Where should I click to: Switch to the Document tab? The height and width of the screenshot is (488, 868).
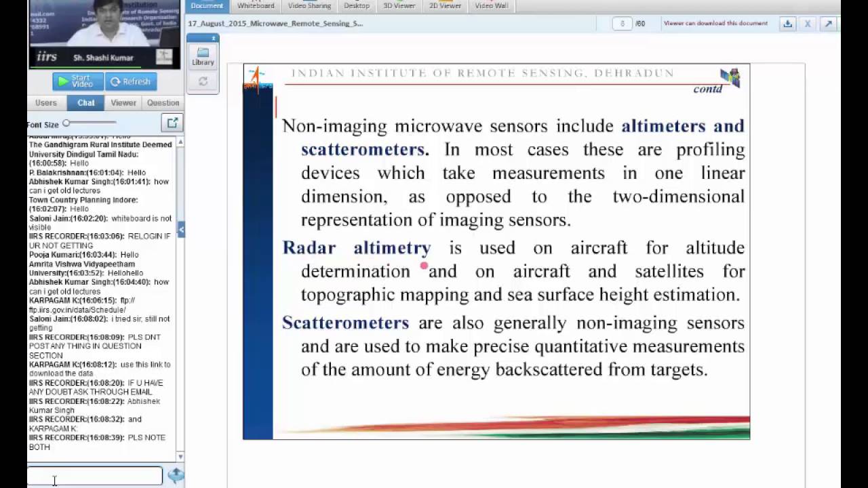207,5
